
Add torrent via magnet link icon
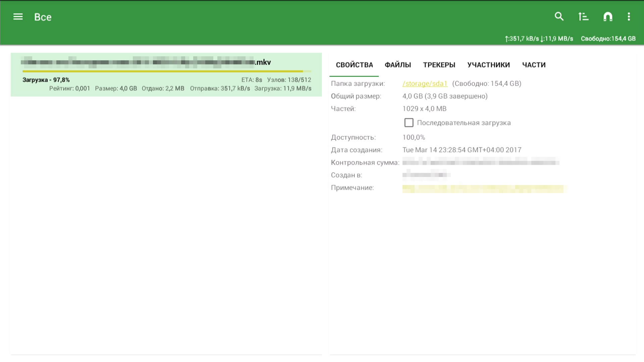pyautogui.click(x=608, y=16)
